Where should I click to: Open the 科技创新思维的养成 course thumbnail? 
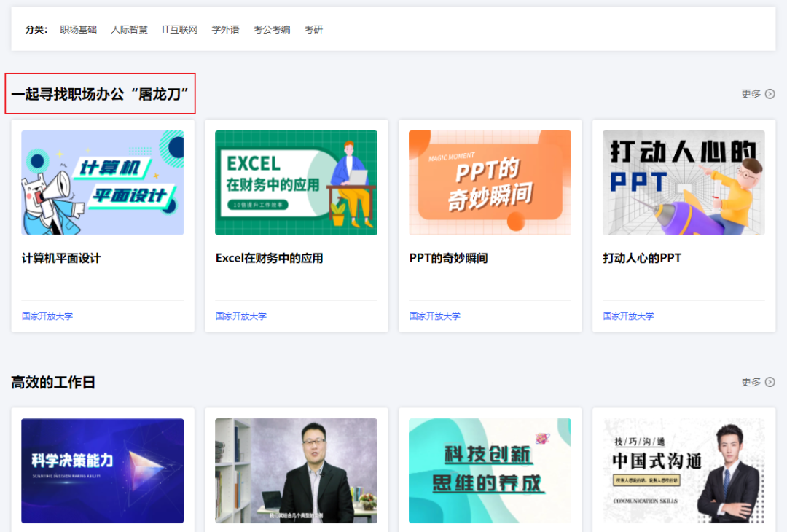coord(490,471)
